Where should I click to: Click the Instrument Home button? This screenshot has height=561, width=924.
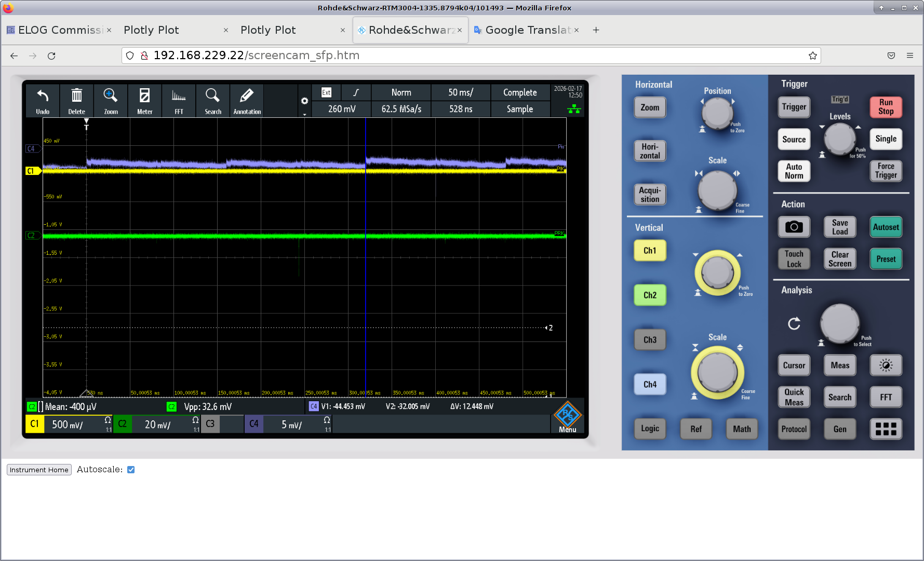click(39, 470)
